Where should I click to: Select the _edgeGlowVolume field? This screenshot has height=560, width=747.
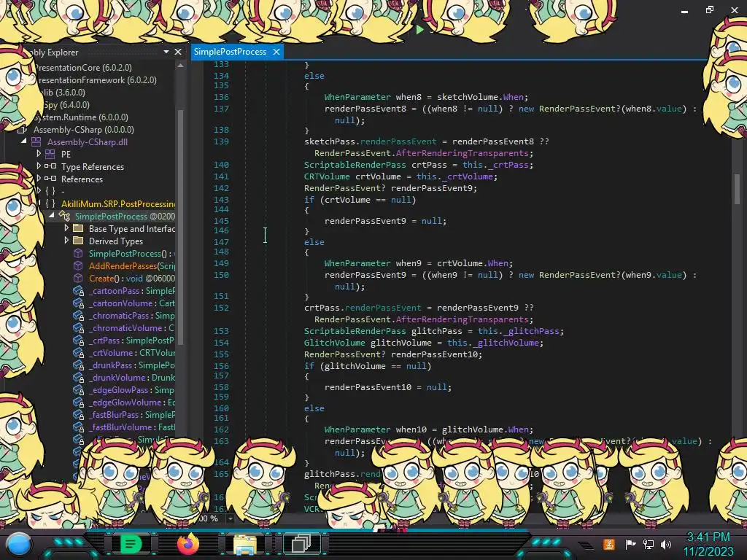(x=132, y=402)
